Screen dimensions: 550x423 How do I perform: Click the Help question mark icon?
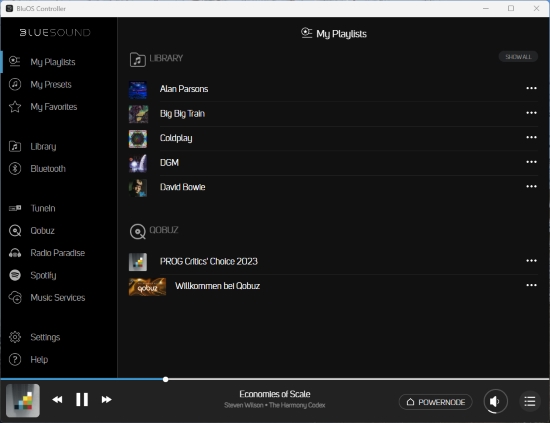(x=15, y=360)
